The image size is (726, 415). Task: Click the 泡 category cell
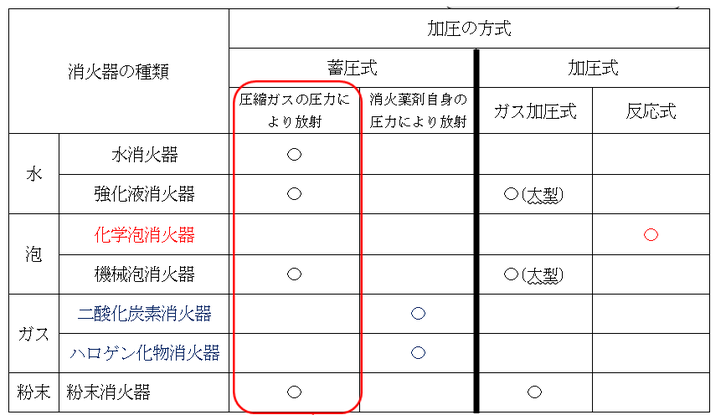click(34, 254)
